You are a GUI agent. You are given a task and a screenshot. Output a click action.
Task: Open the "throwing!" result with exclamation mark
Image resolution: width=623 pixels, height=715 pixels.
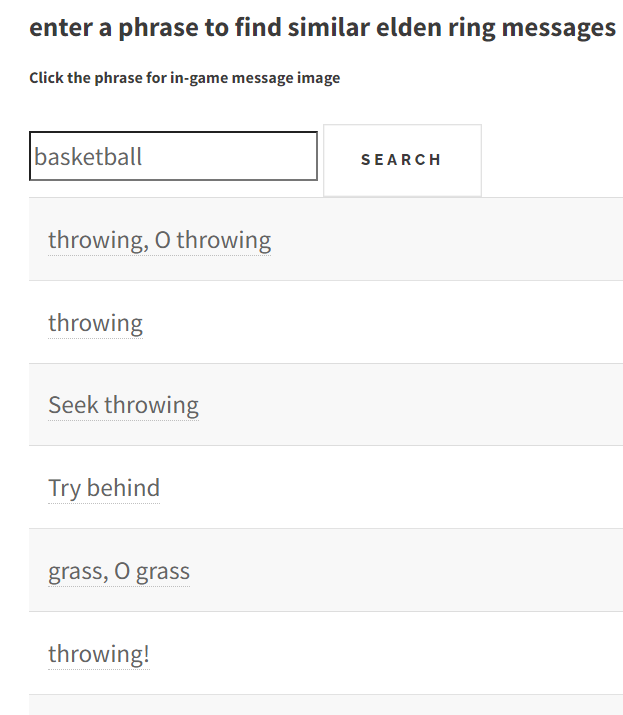[x=99, y=654]
